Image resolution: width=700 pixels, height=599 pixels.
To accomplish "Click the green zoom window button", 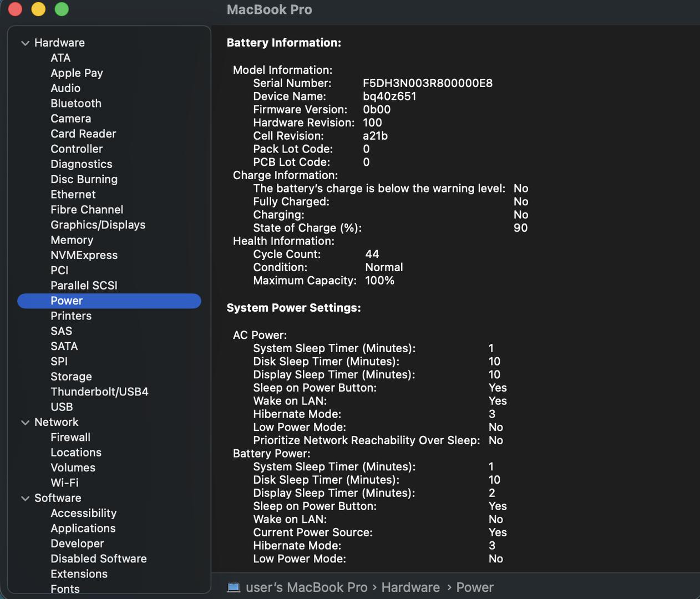I will (x=62, y=9).
